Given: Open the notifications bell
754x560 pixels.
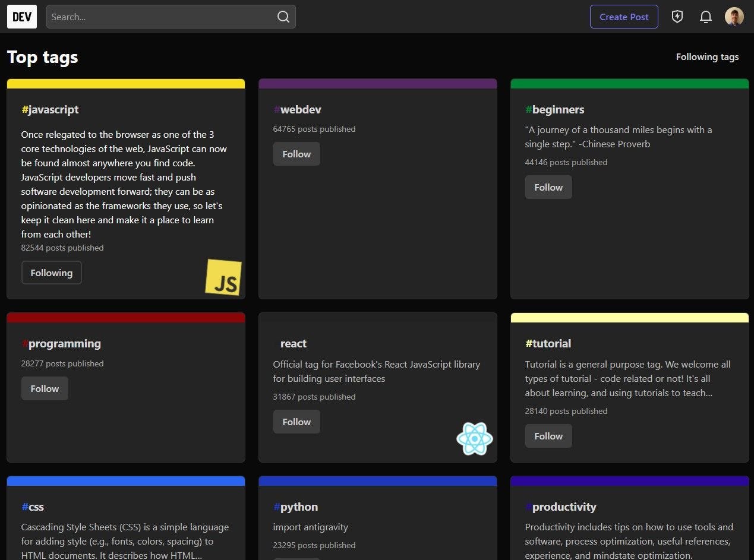Looking at the screenshot, I should tap(706, 17).
